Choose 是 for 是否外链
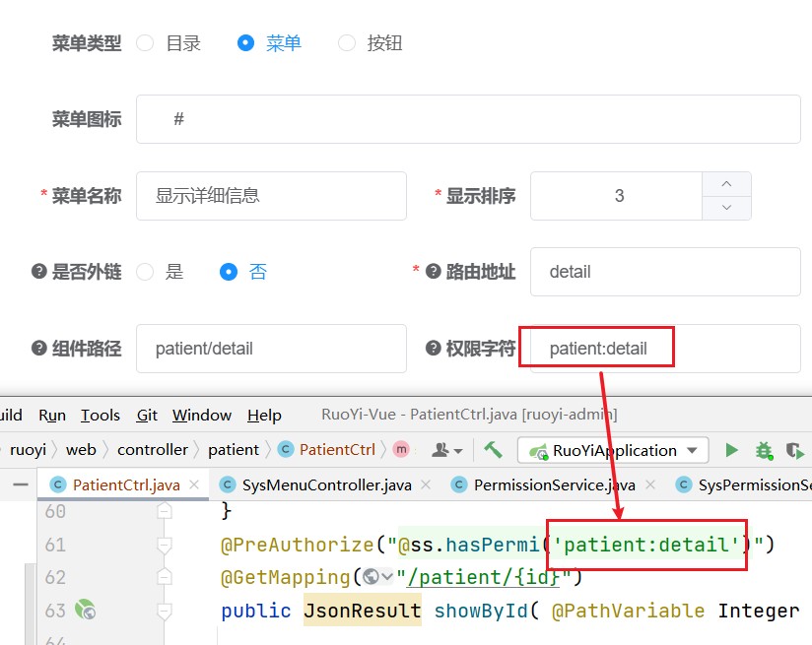Screen dimensions: 812x645 tap(145, 272)
